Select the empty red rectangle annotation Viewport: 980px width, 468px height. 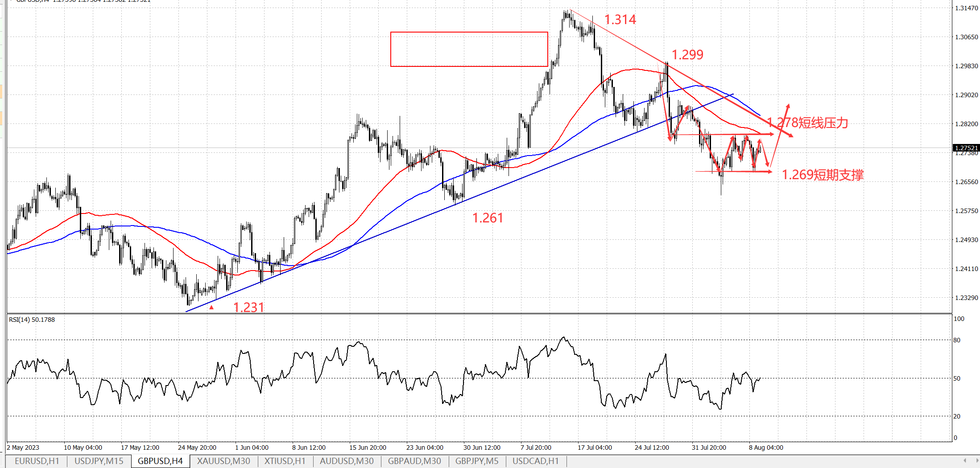(x=469, y=33)
